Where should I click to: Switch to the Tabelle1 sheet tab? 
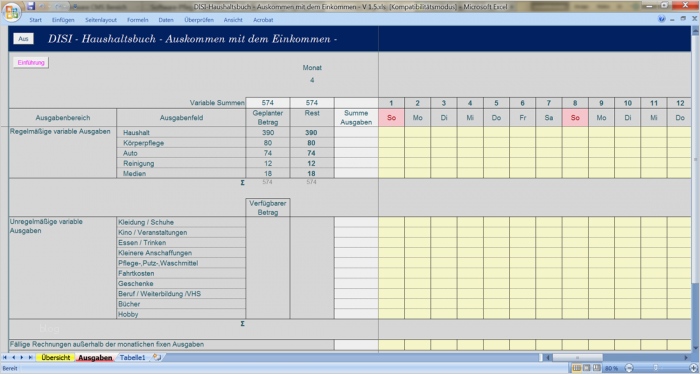click(x=133, y=357)
